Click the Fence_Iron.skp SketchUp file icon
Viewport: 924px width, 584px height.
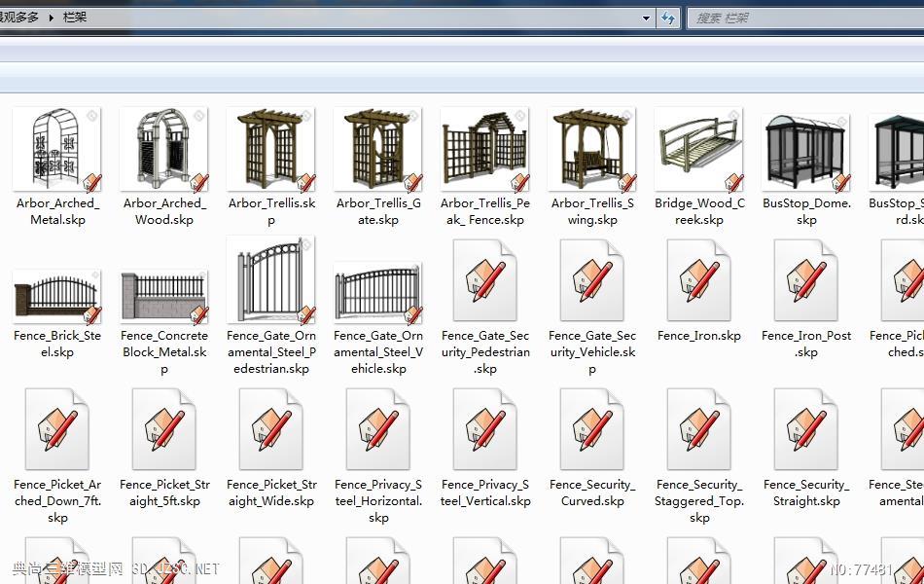click(x=699, y=280)
